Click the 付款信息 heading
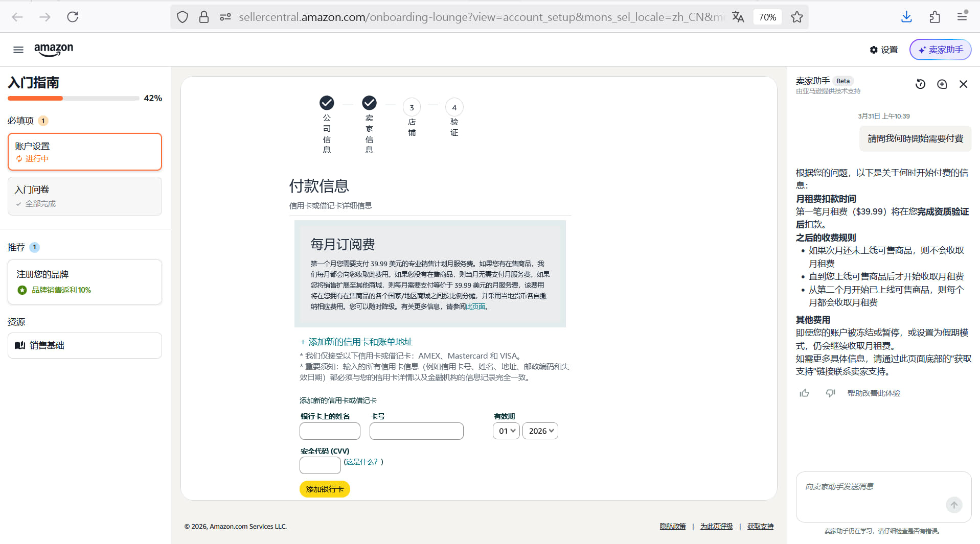The height and width of the screenshot is (544, 980). [x=319, y=186]
